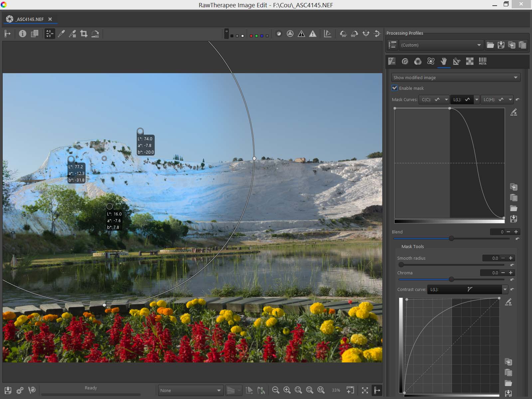Toggle clipped highlight indication warning

pyautogui.click(x=312, y=34)
